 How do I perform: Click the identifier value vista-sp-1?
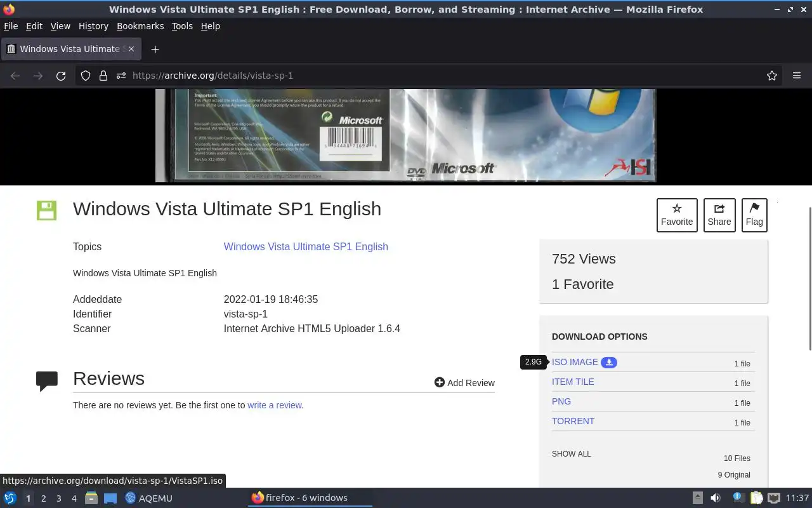(x=246, y=314)
